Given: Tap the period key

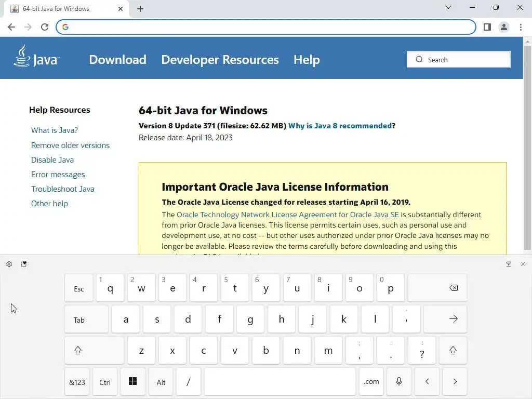Looking at the screenshot, I should 391,351.
